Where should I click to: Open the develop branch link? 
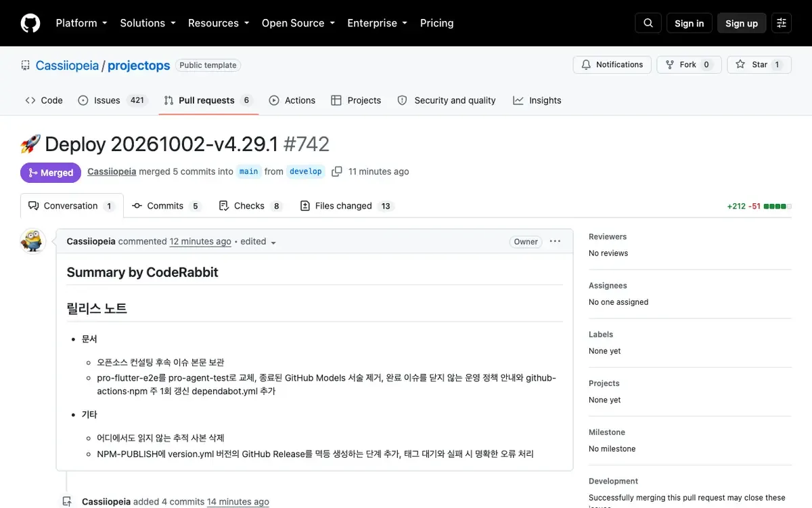pyautogui.click(x=306, y=171)
